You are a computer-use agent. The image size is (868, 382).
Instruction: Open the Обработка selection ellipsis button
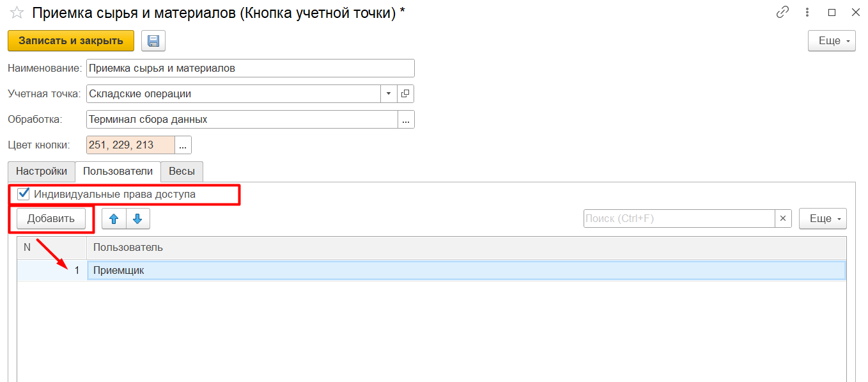[406, 120]
